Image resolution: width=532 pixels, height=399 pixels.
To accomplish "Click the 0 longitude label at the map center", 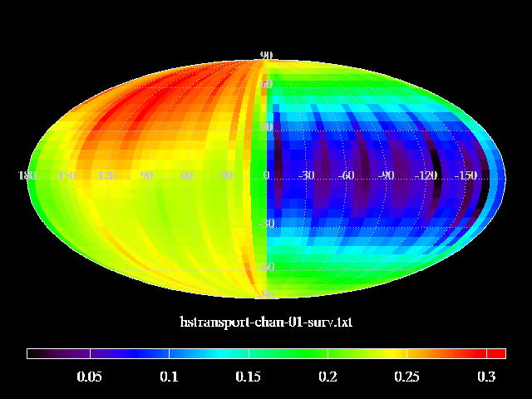I will click(267, 175).
